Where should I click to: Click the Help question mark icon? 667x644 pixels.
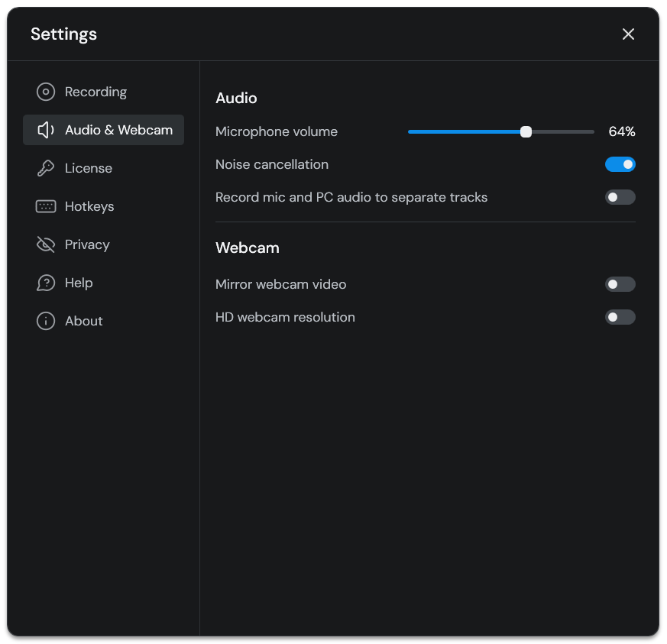coord(46,283)
